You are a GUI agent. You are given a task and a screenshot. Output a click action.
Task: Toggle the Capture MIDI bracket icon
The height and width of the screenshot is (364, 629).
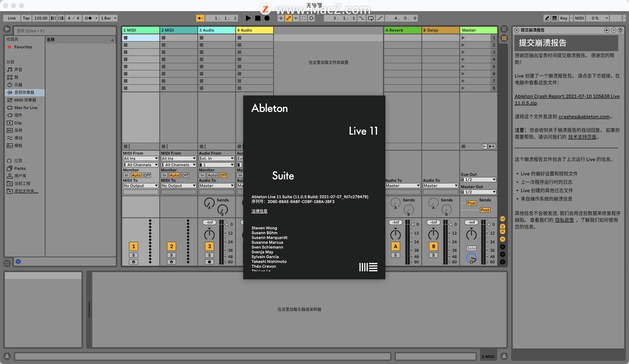(304, 18)
